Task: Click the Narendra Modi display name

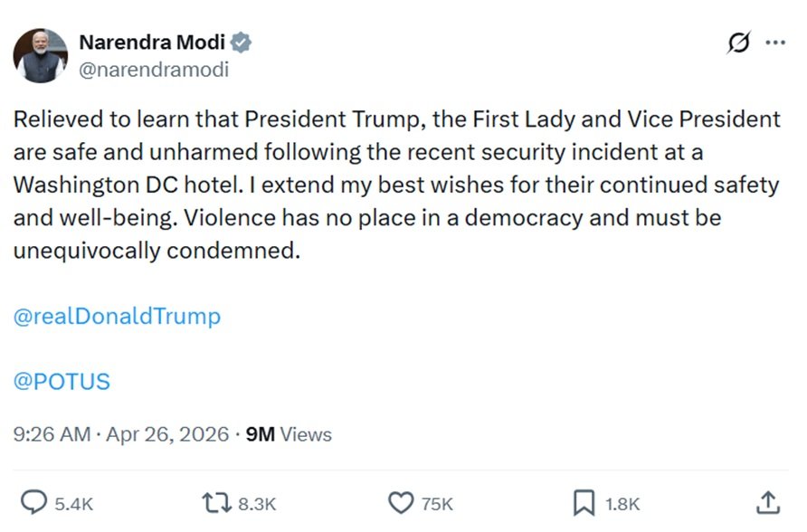Action: pyautogui.click(x=154, y=43)
